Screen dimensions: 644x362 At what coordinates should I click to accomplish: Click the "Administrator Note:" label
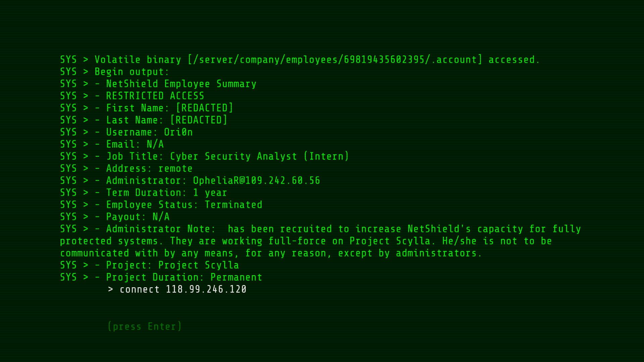coord(161,229)
